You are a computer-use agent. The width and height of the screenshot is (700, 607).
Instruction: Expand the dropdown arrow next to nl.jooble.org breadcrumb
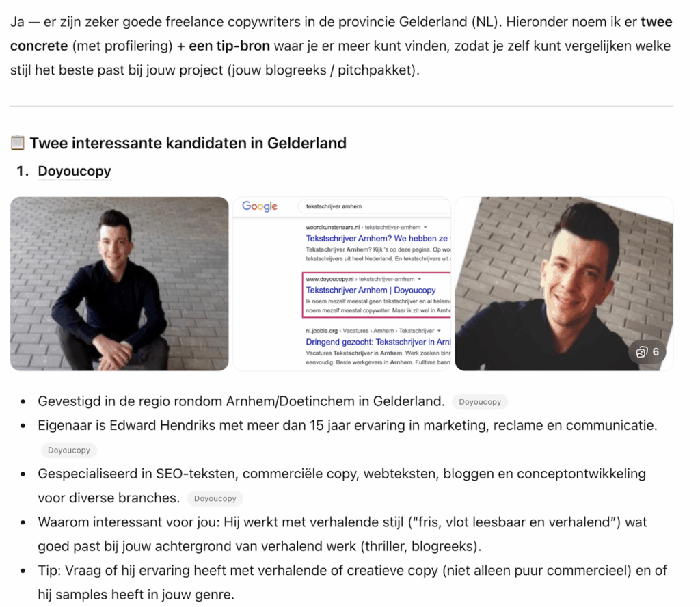(x=439, y=331)
